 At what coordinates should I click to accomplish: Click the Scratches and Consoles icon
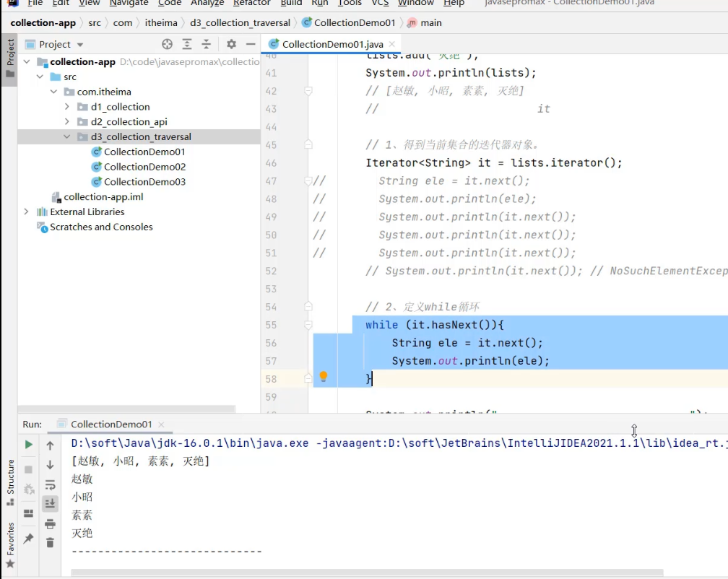pos(42,227)
